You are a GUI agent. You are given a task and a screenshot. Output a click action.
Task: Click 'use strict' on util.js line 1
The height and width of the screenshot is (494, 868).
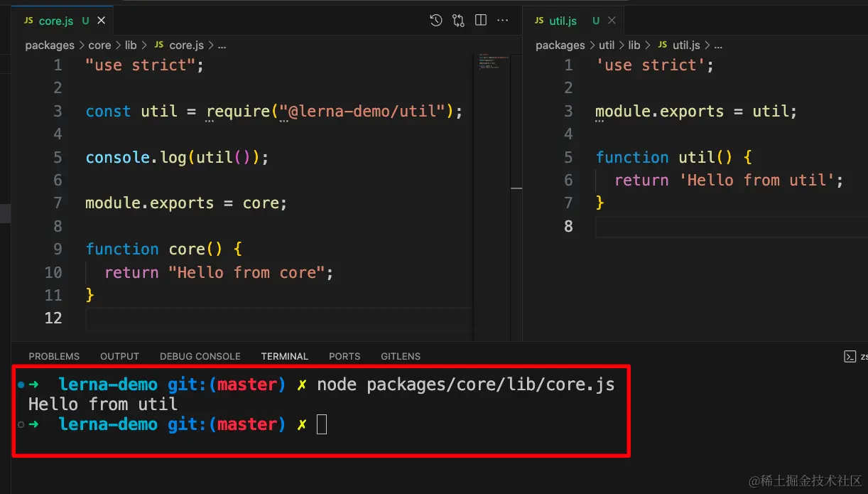[x=651, y=65]
